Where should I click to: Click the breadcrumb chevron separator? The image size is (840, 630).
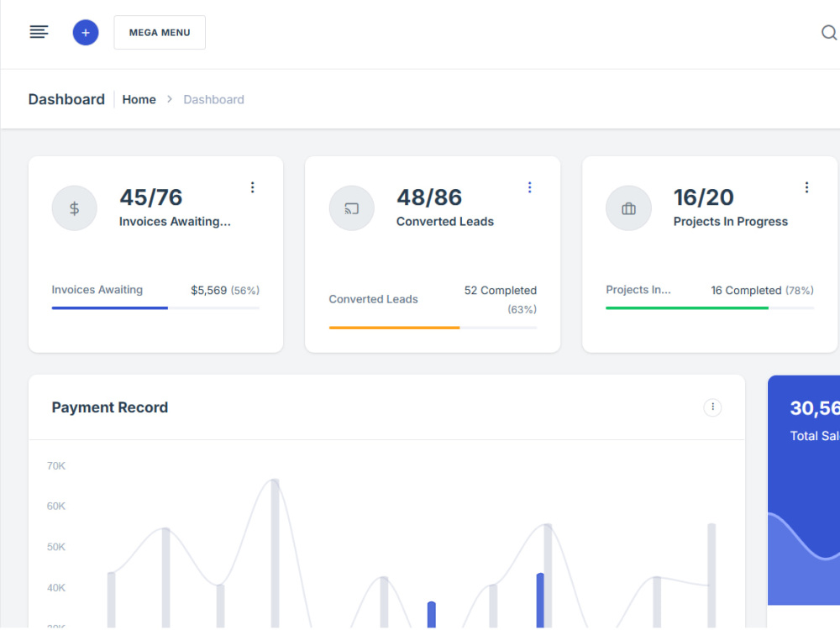pyautogui.click(x=170, y=99)
